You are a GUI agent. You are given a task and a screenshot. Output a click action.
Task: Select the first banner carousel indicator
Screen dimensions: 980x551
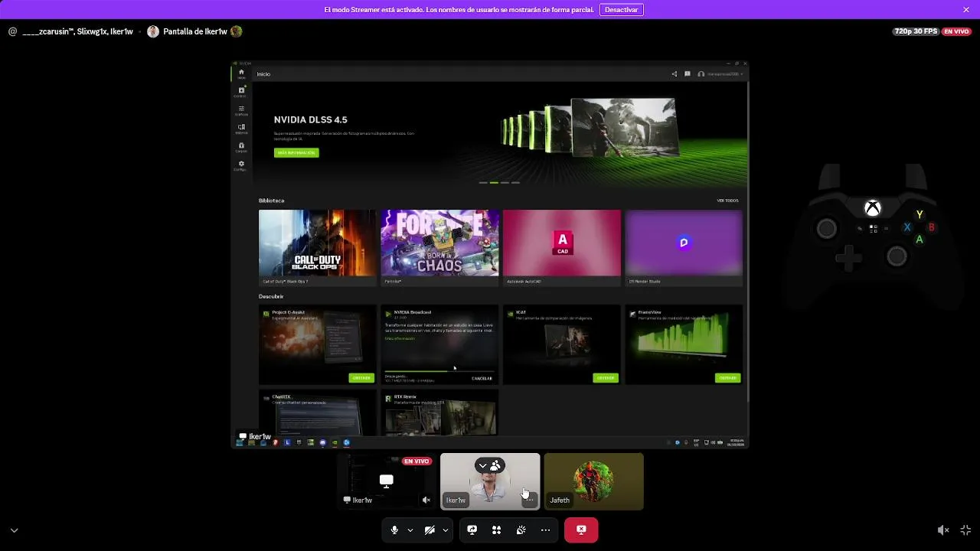(483, 183)
